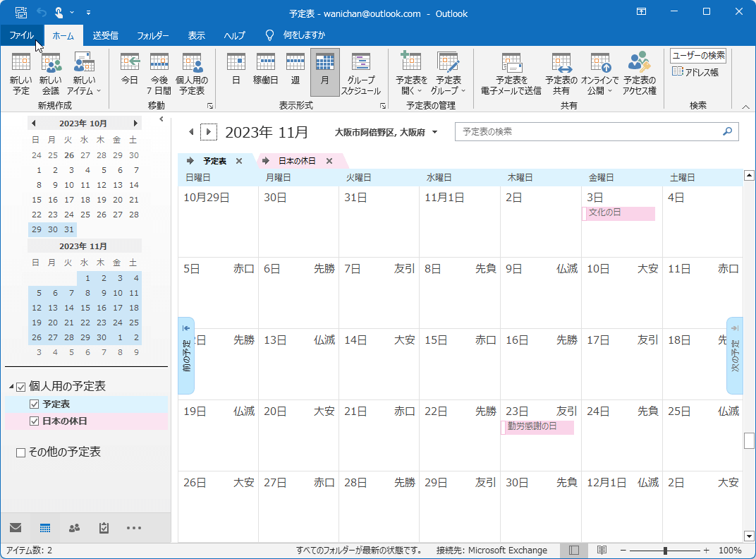Click the calendar vertical scrollbar down arrow
Viewport: 756px width, 559px height.
point(749,536)
